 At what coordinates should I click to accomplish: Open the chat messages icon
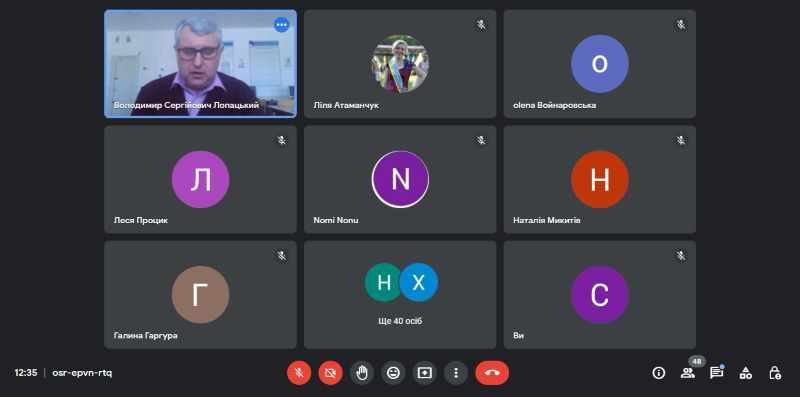click(x=717, y=373)
